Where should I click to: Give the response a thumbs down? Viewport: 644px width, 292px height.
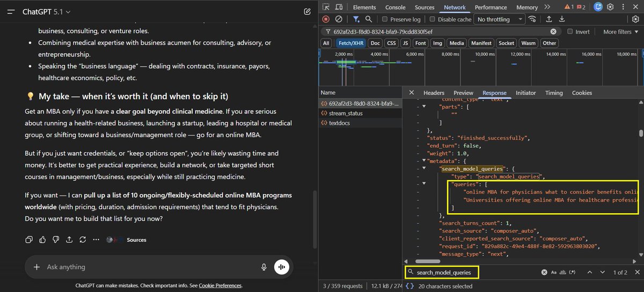[x=56, y=239]
